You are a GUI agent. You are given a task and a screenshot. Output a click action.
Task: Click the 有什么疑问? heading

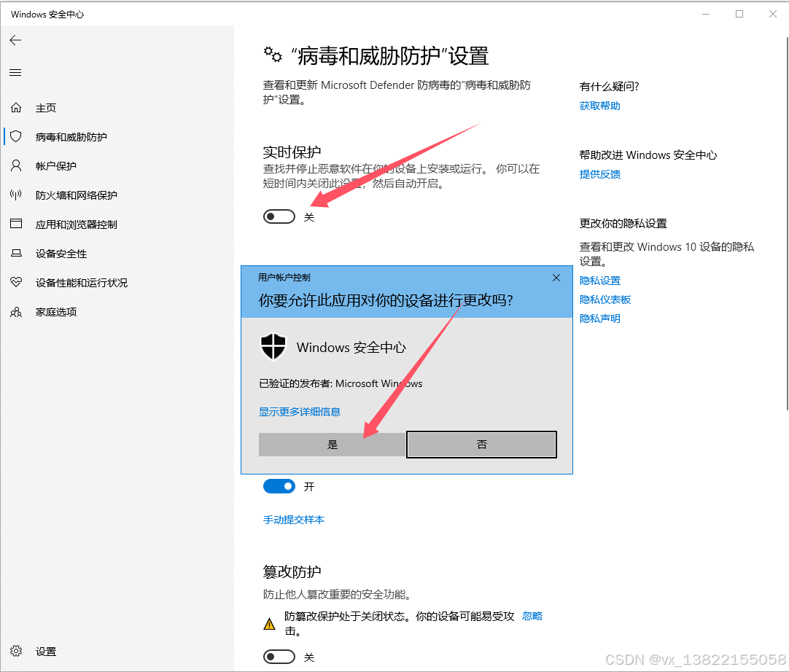pos(609,87)
